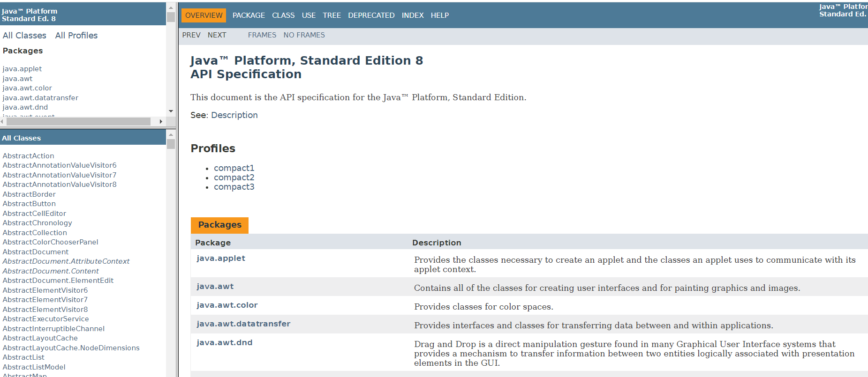The width and height of the screenshot is (868, 377).
Task: Open the AbstractAnnotationValueVisitor7 class
Action: click(60, 175)
